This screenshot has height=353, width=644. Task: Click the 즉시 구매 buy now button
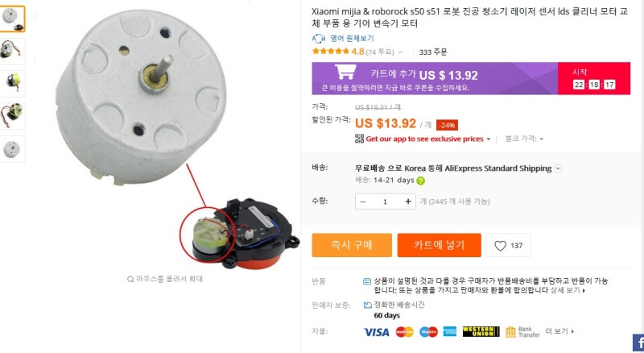352,245
